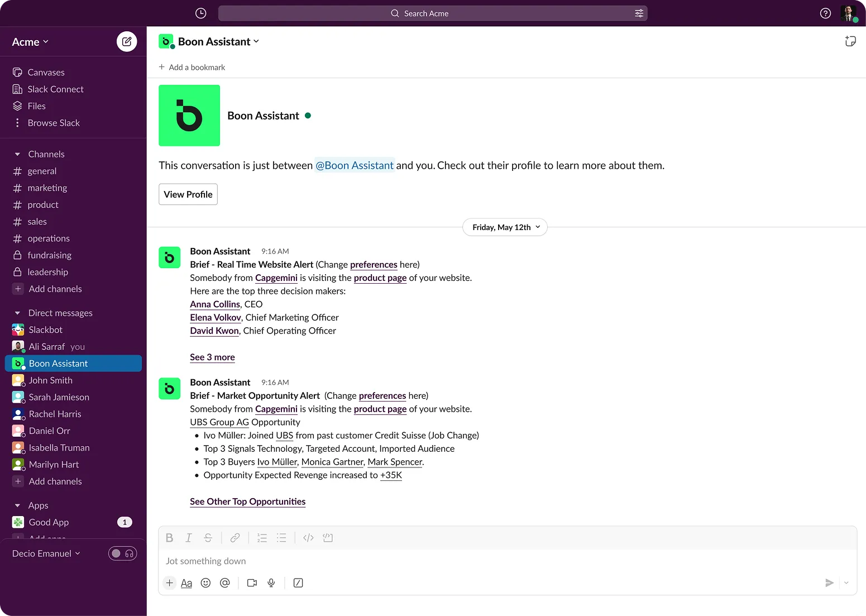Click the Jot something down message field
Screen dimensions: 866x616
tap(508, 561)
